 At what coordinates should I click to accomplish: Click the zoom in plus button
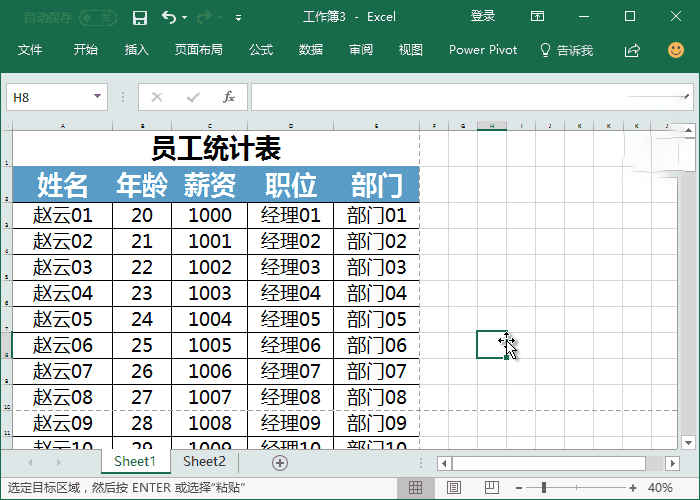[x=633, y=488]
